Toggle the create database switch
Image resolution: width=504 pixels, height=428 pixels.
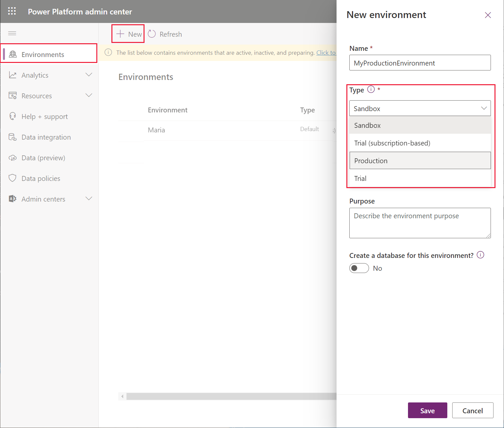pos(359,268)
